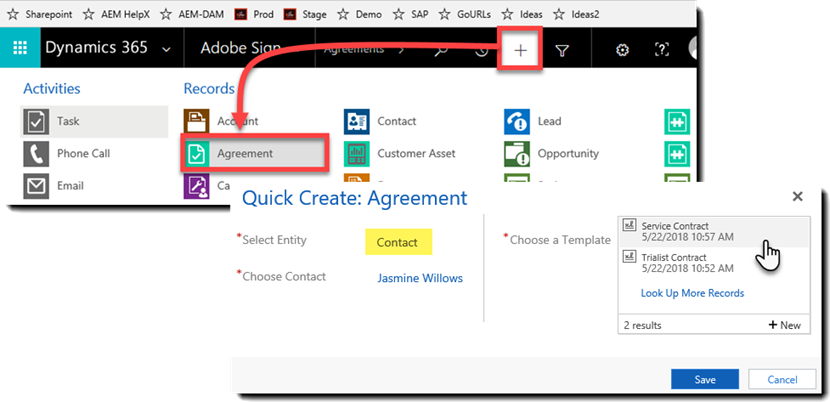Cancel the Quick Create form
The height and width of the screenshot is (402, 830).
coord(782,379)
